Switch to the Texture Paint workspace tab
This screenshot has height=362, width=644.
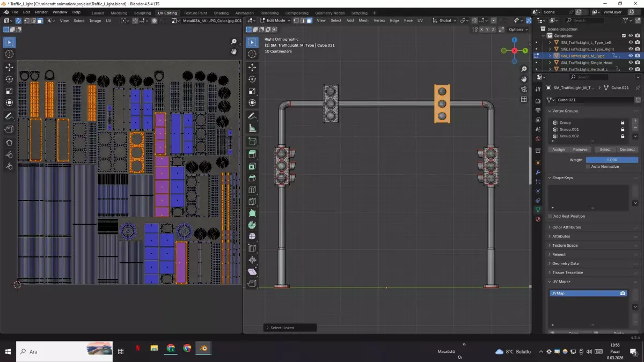coord(195,13)
